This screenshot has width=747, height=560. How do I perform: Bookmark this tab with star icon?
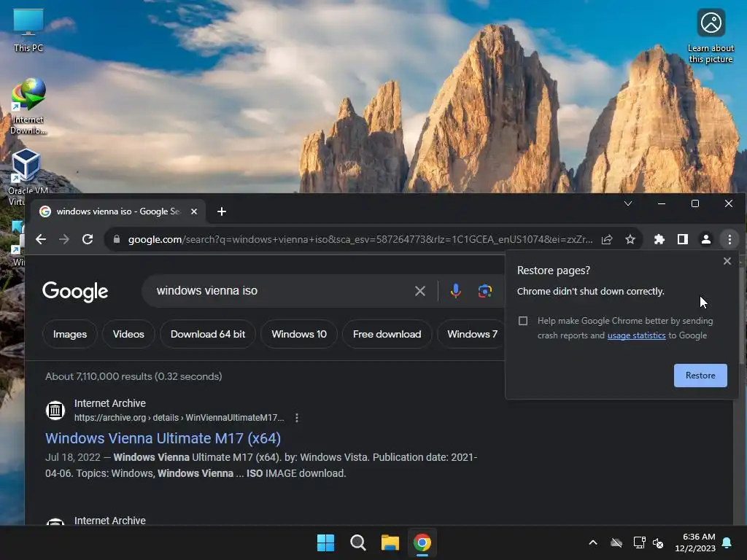630,239
